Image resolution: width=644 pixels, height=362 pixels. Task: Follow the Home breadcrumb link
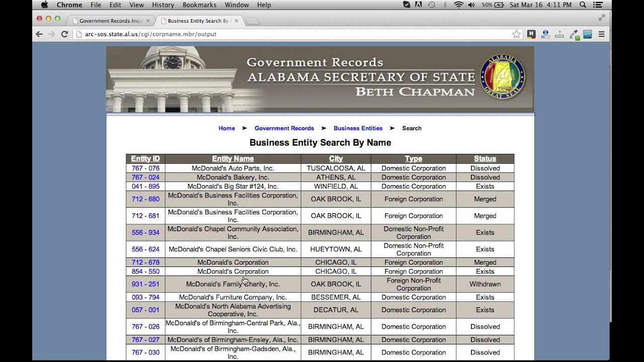coord(226,128)
